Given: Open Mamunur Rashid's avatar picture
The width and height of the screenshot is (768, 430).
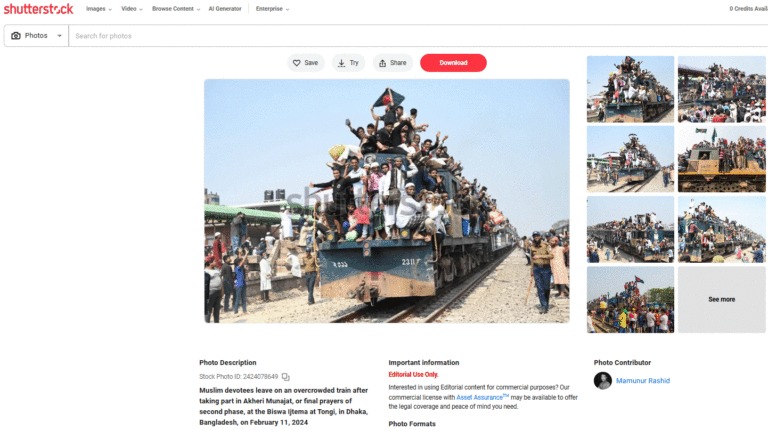Looking at the screenshot, I should [603, 381].
